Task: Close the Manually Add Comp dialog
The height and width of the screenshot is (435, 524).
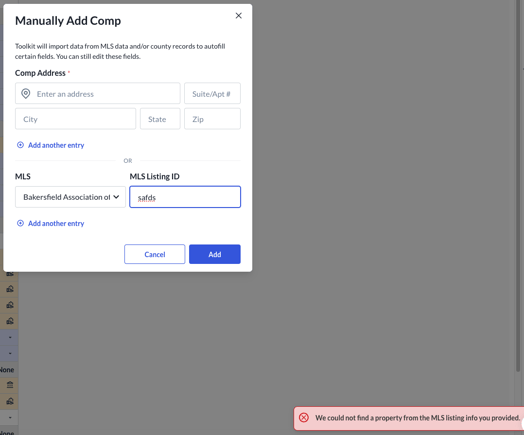Action: click(238, 16)
